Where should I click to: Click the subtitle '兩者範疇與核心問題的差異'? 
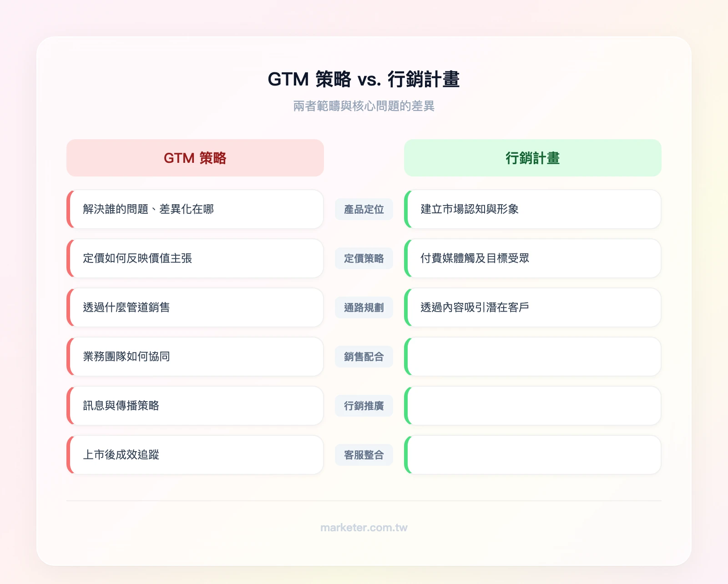coord(364,106)
